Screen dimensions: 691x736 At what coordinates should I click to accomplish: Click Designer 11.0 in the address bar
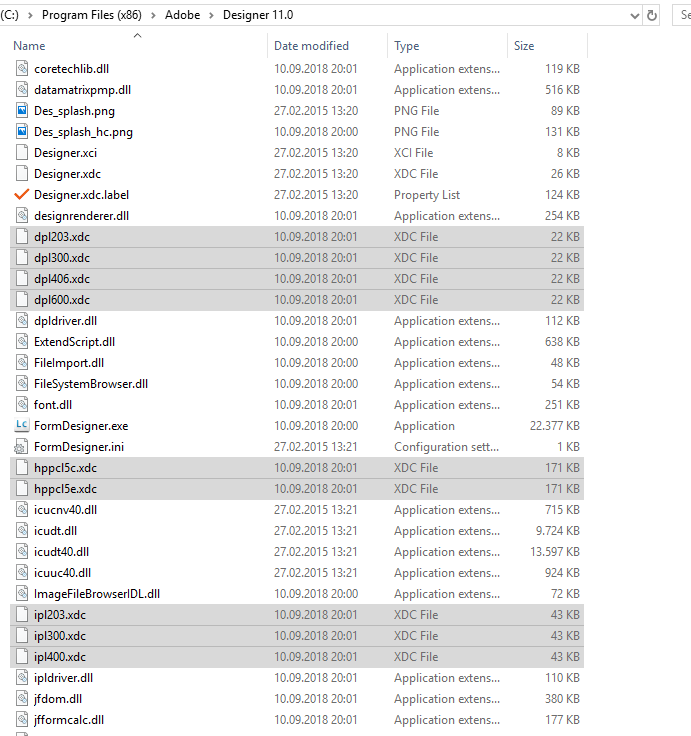258,15
